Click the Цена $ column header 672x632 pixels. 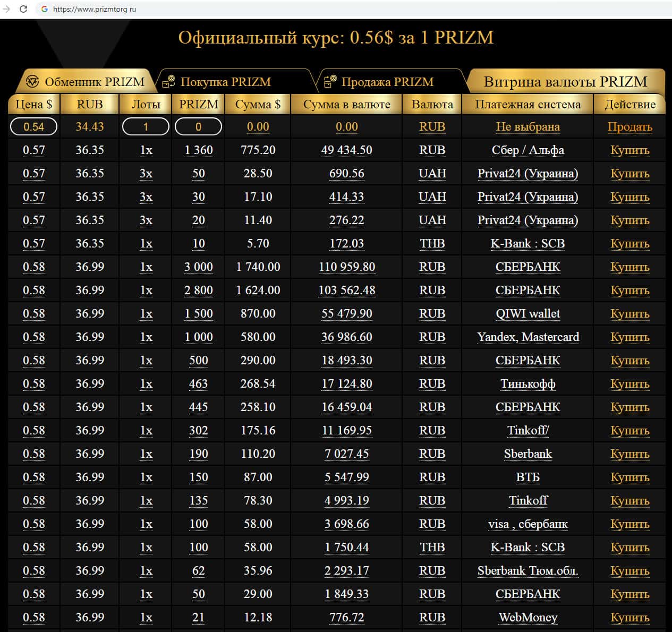tap(34, 104)
